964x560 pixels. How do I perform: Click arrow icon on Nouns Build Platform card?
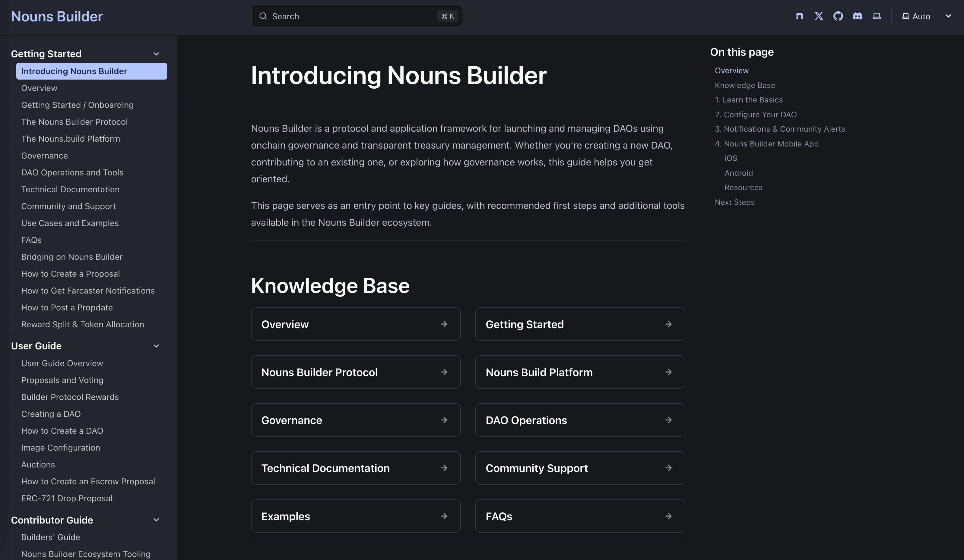tap(668, 372)
